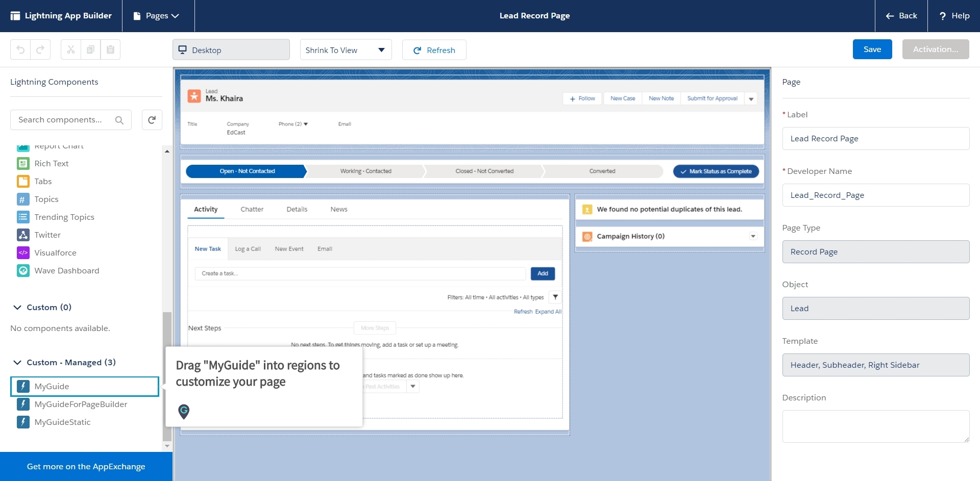The height and width of the screenshot is (481, 980).
Task: Select the Email activity tab
Action: [x=325, y=249]
